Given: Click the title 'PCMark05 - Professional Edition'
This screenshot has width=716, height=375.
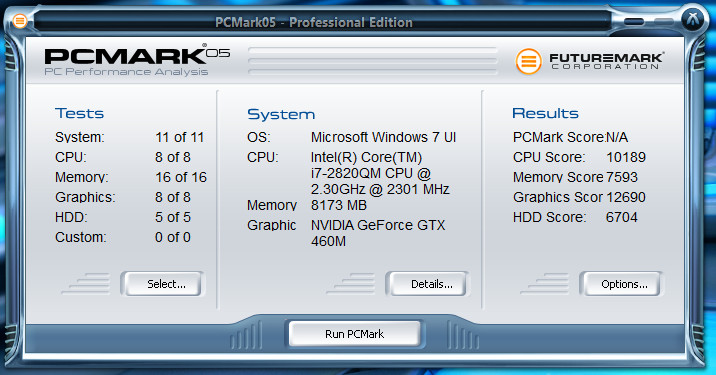Looking at the screenshot, I should tap(314, 22).
